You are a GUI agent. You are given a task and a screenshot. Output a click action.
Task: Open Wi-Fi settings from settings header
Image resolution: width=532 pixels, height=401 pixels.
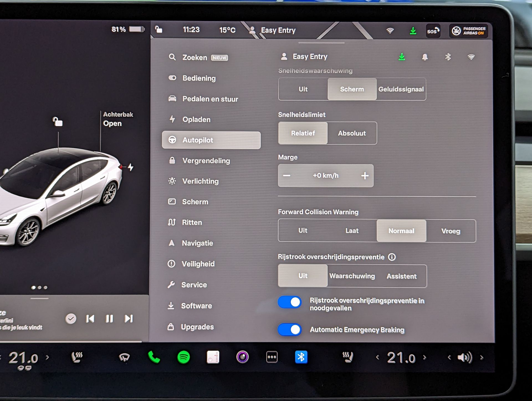point(471,57)
